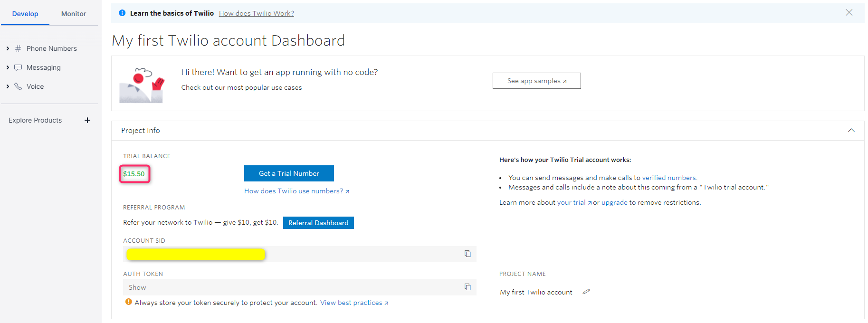Switch to the Monitor tab

tap(74, 14)
